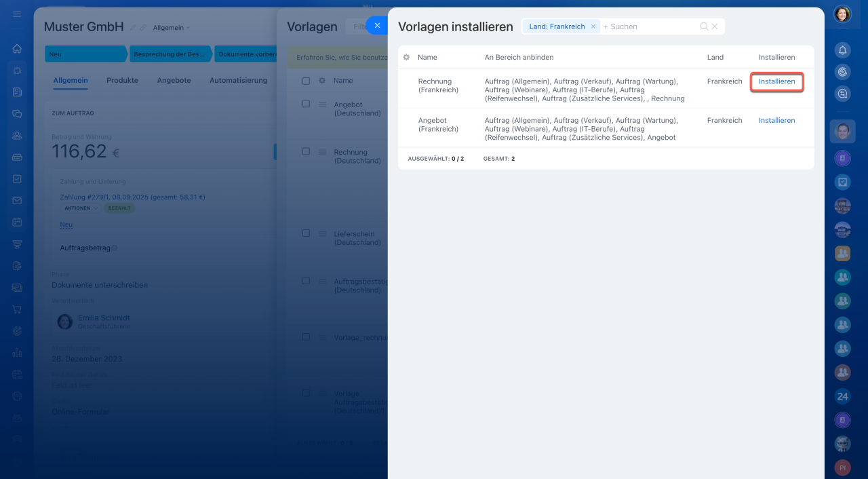This screenshot has height=479, width=868.
Task: Open the calendar icon in left sidebar
Action: [x=17, y=223]
